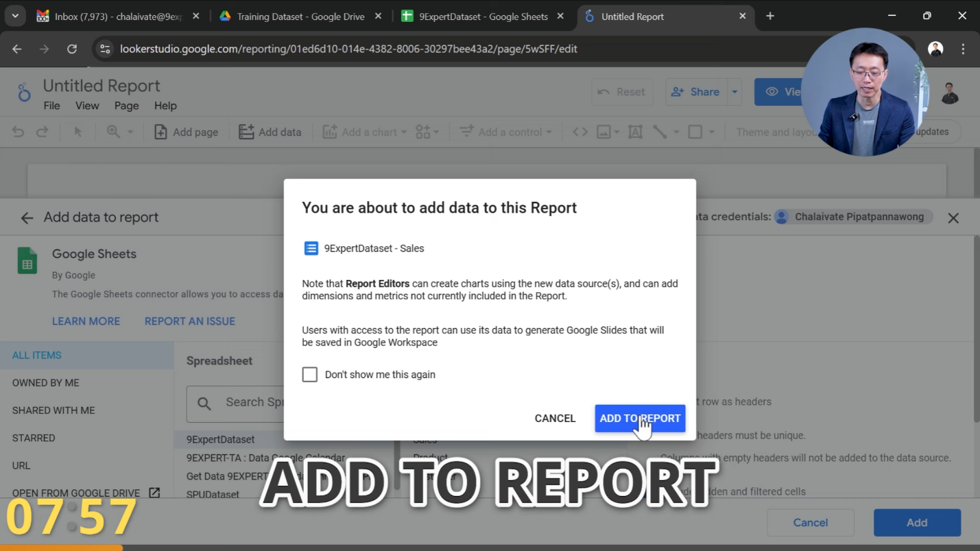Open the Zoom tool in the toolbar
Screen dimensions: 980x551
click(114, 131)
